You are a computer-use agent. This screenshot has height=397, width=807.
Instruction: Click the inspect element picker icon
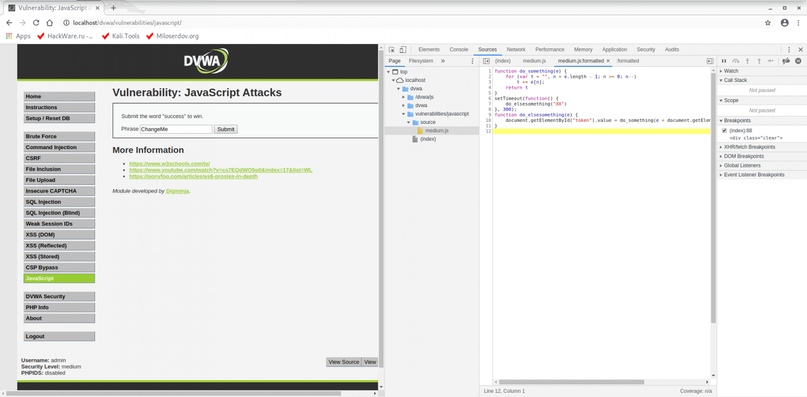(392, 49)
